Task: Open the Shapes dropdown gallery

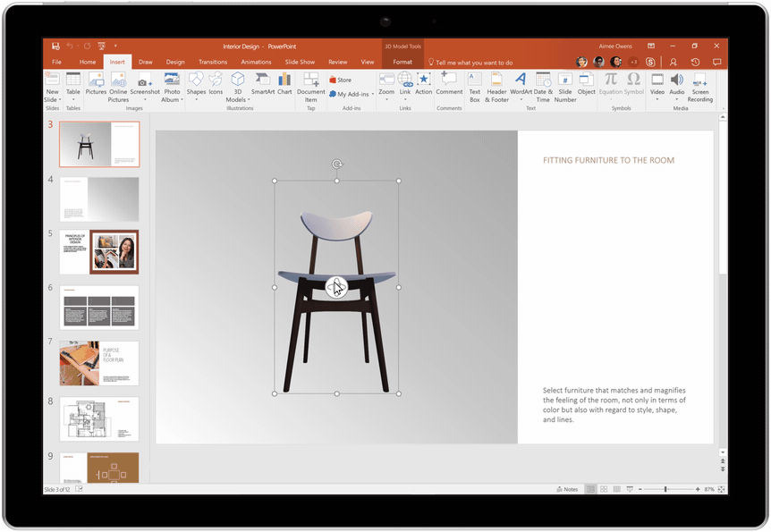Action: [195, 84]
